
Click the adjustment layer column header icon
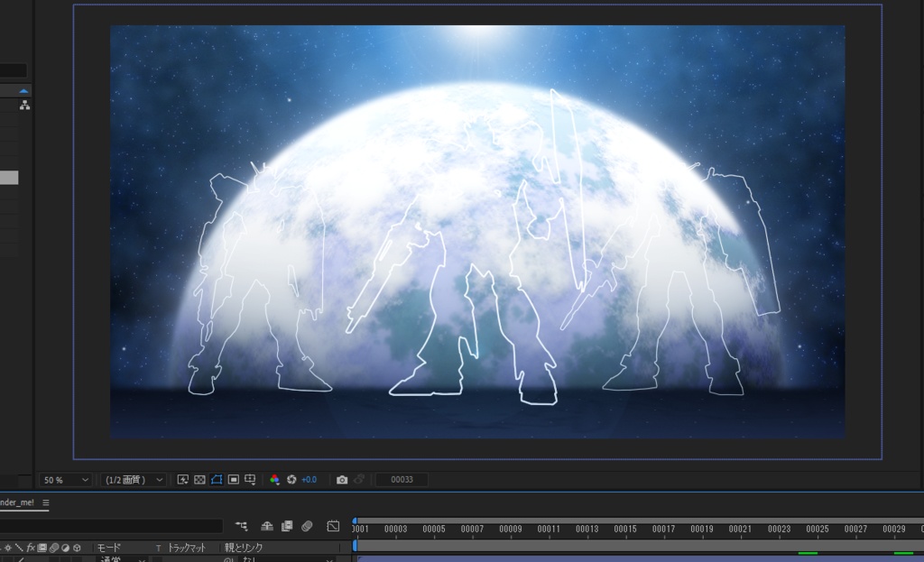[x=65, y=548]
